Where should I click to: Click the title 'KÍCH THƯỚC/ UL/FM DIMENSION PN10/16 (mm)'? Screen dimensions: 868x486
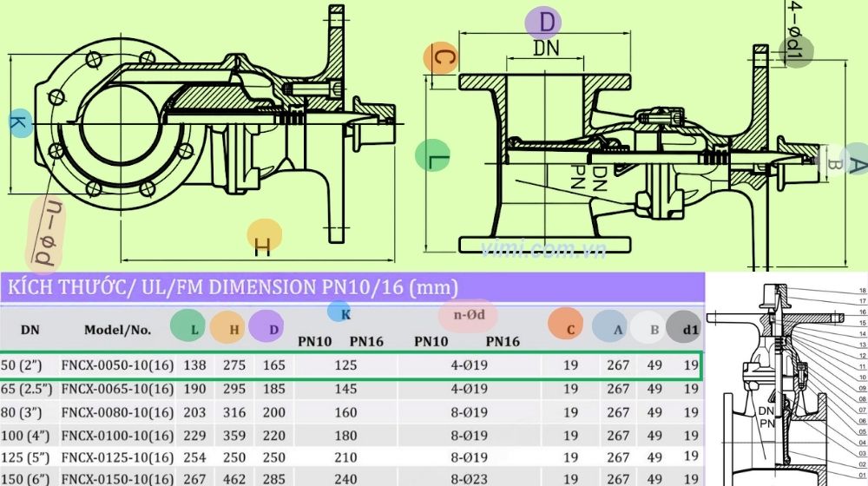click(233, 288)
